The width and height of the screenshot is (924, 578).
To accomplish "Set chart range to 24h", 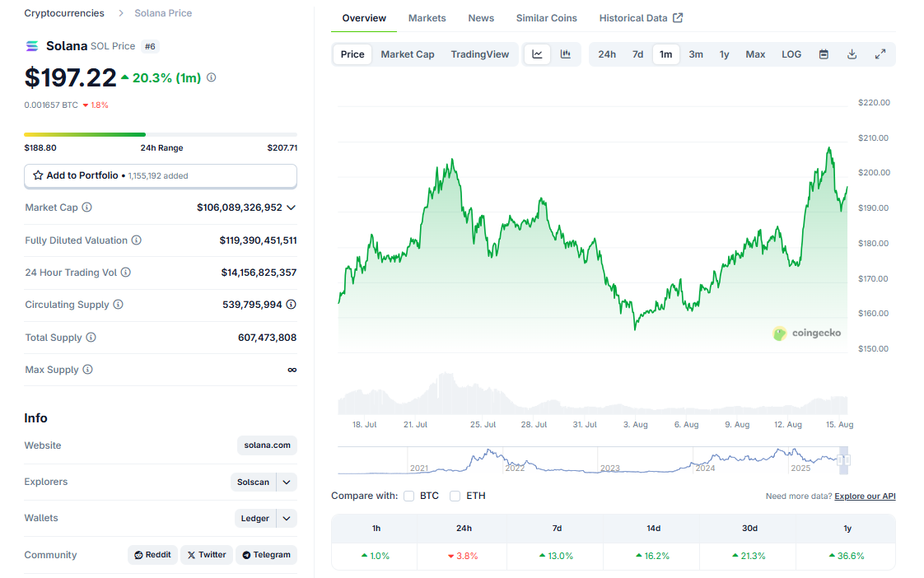I will click(607, 54).
